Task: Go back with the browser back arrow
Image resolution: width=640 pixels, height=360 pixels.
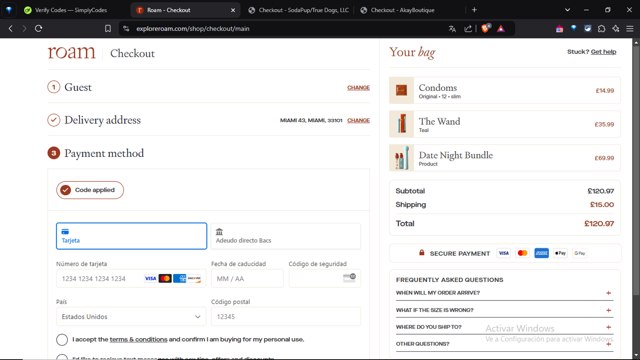Action: 11,29
